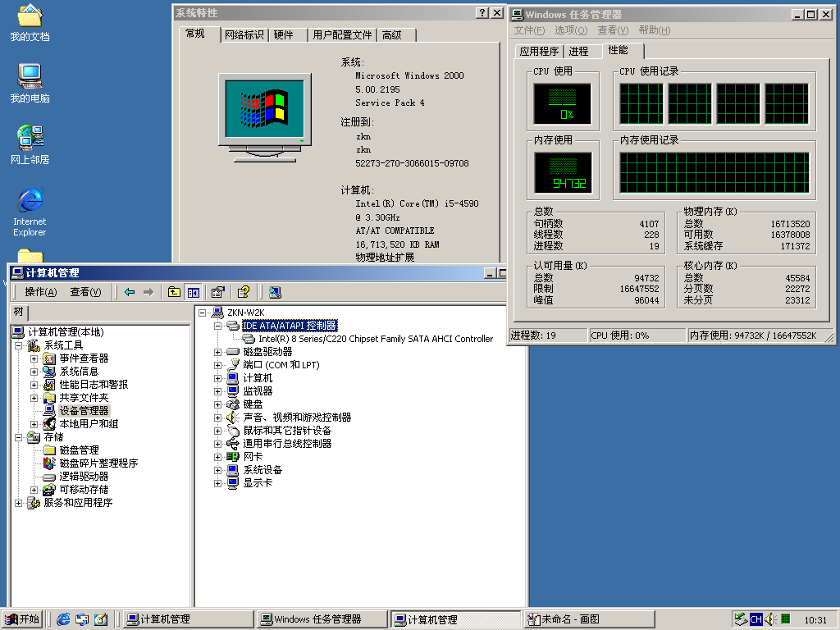
Task: Collapse the IDE ATA/ATAPI 控制器 node
Action: coord(217,326)
